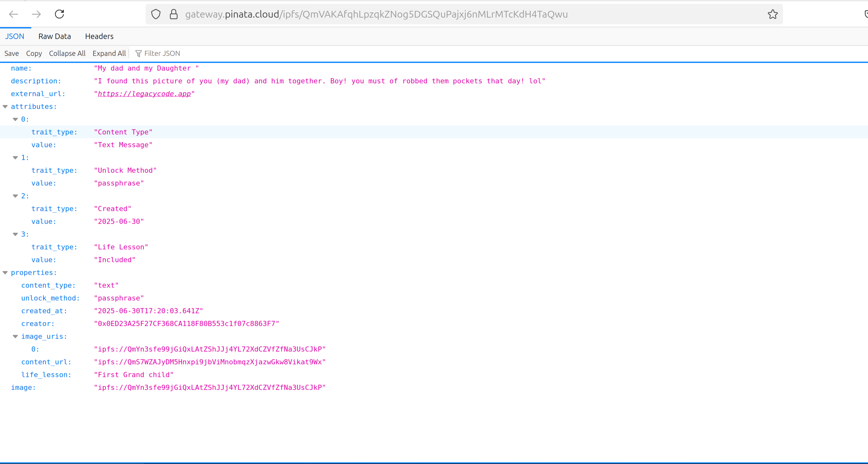The width and height of the screenshot is (868, 464).
Task: Collapse the properties node
Action: click(x=5, y=273)
